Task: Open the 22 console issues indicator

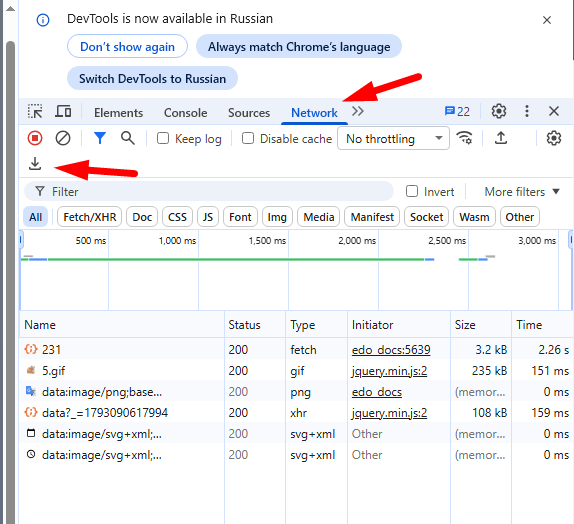Action: 457,111
